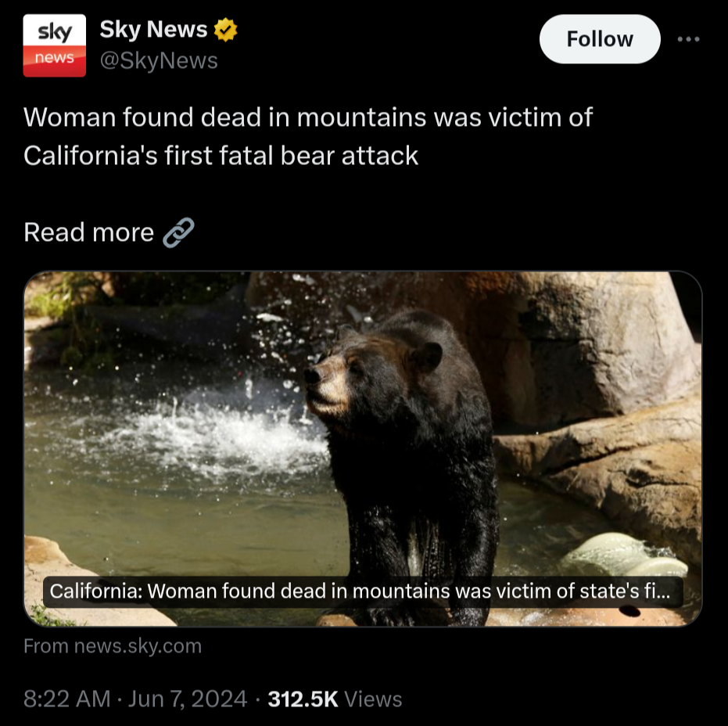This screenshot has width=728, height=726.
Task: Click the California headline caption overlay
Action: (363, 591)
